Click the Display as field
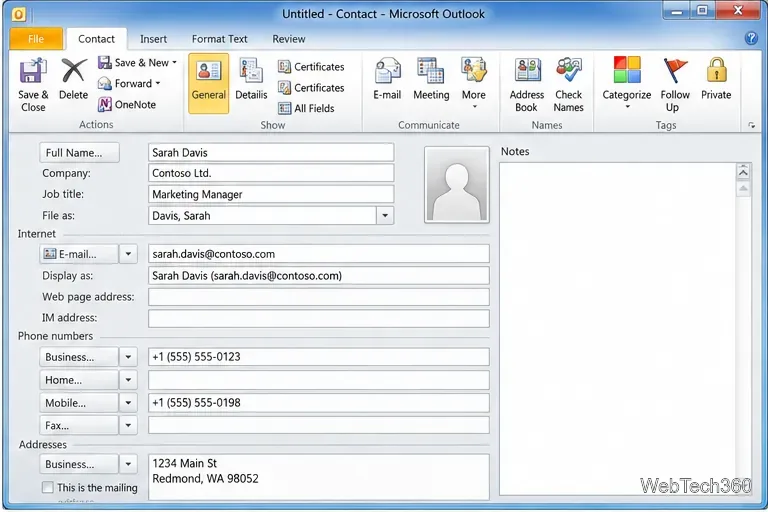Screen dimensions: 768x512 (319, 275)
